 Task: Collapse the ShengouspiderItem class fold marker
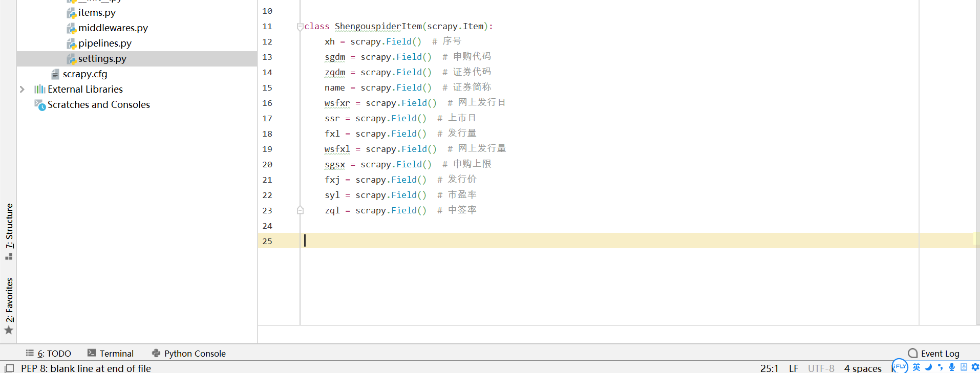(300, 27)
